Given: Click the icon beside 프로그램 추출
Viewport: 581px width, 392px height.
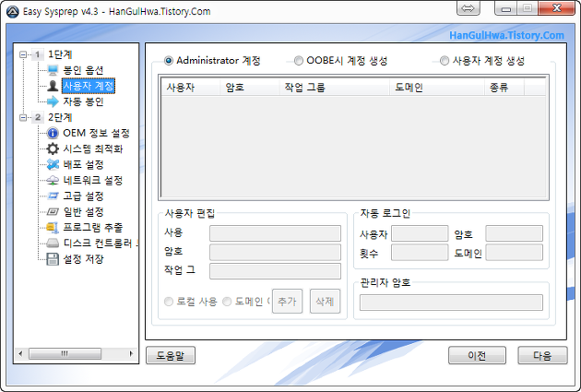Looking at the screenshot, I should coord(53,227).
